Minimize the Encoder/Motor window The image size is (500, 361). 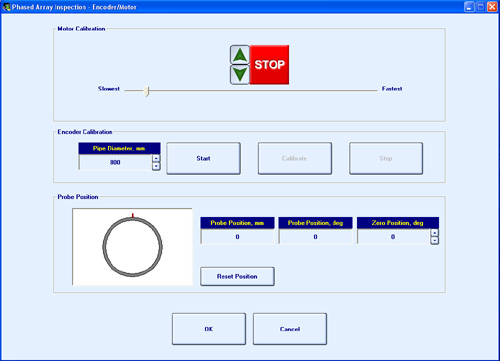(x=469, y=7)
